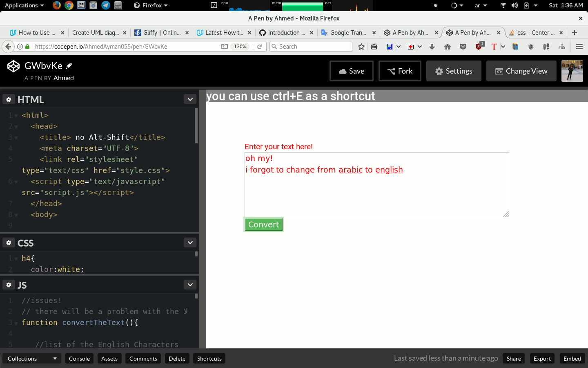
Task: Click inside the text area
Action: [x=376, y=184]
